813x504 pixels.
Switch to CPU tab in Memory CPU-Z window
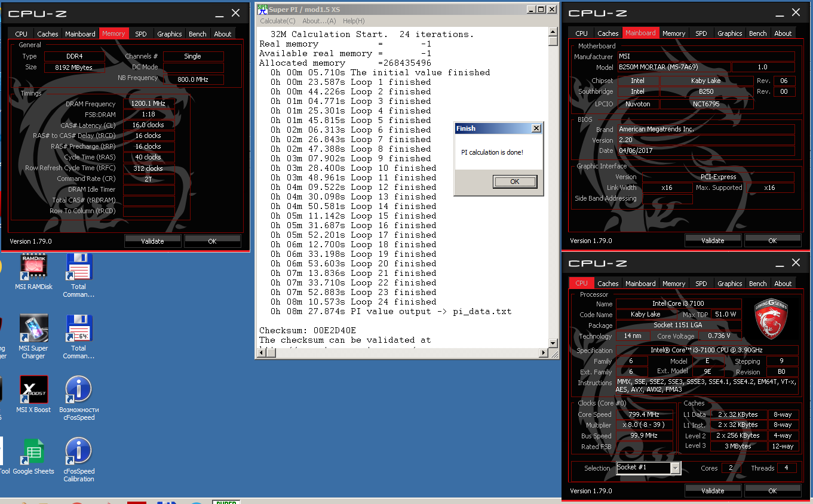click(21, 34)
